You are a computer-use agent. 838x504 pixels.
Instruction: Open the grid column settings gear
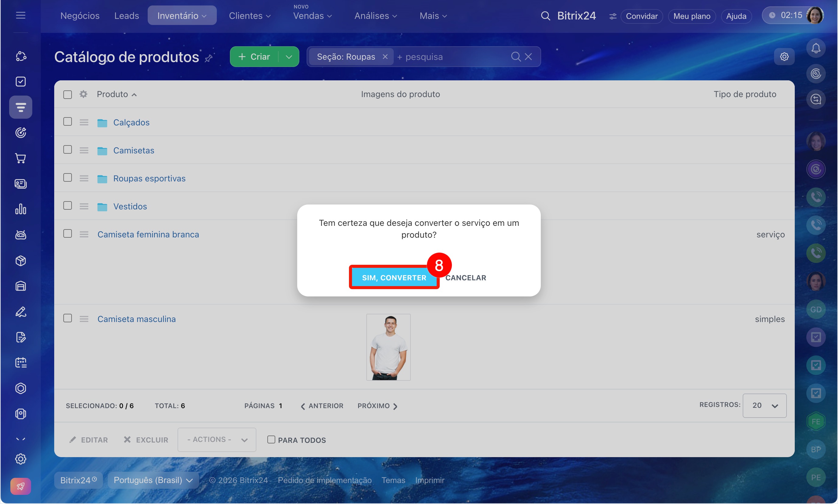83,94
